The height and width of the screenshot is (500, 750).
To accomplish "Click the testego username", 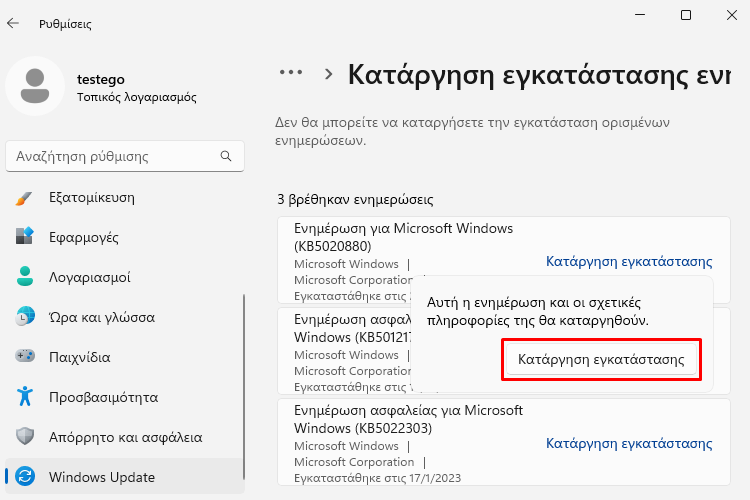I will pos(100,79).
